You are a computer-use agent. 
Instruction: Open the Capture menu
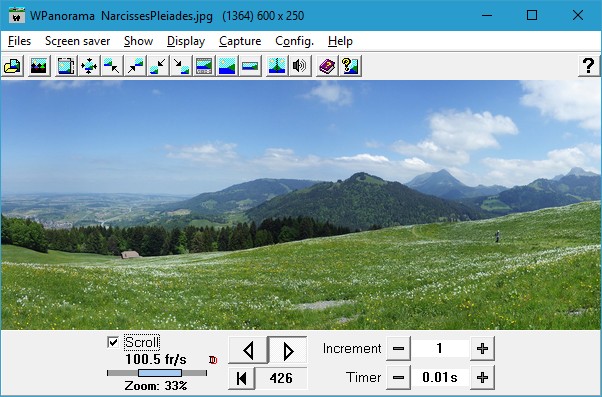240,41
